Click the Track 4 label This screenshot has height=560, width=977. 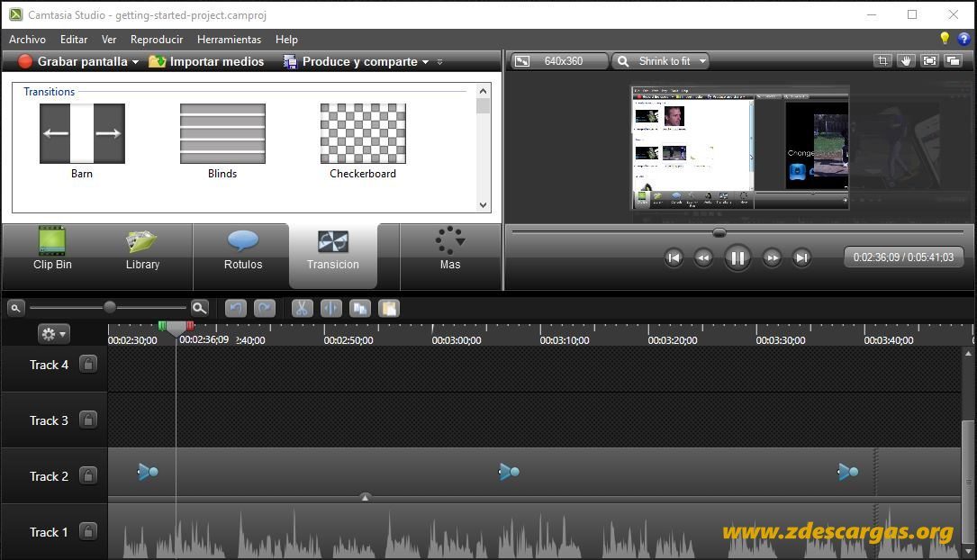click(x=49, y=365)
